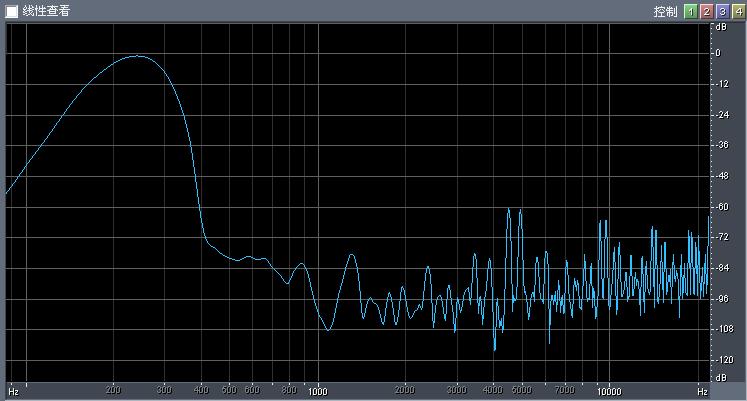Click the 400 Hz axis label
Image resolution: width=747 pixels, height=401 pixels.
(201, 390)
